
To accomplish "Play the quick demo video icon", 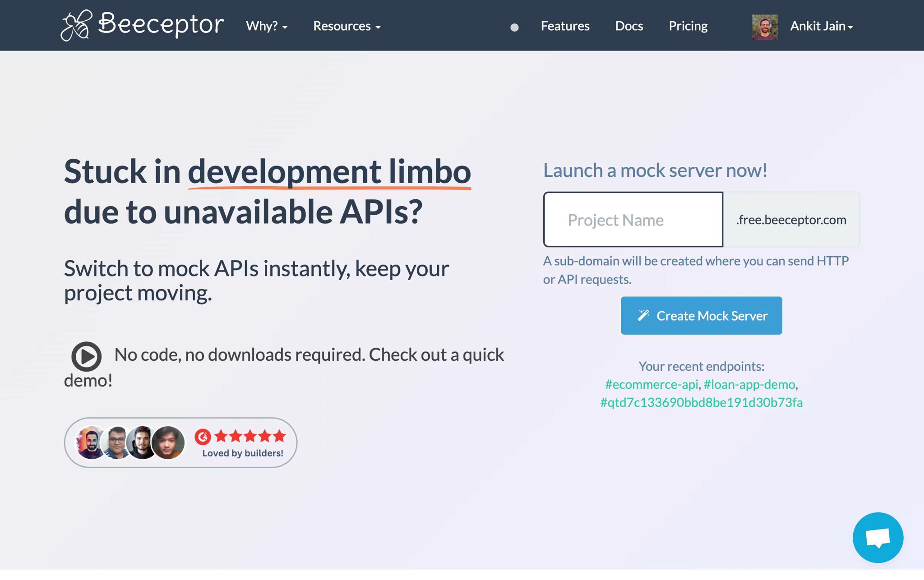I will click(86, 356).
